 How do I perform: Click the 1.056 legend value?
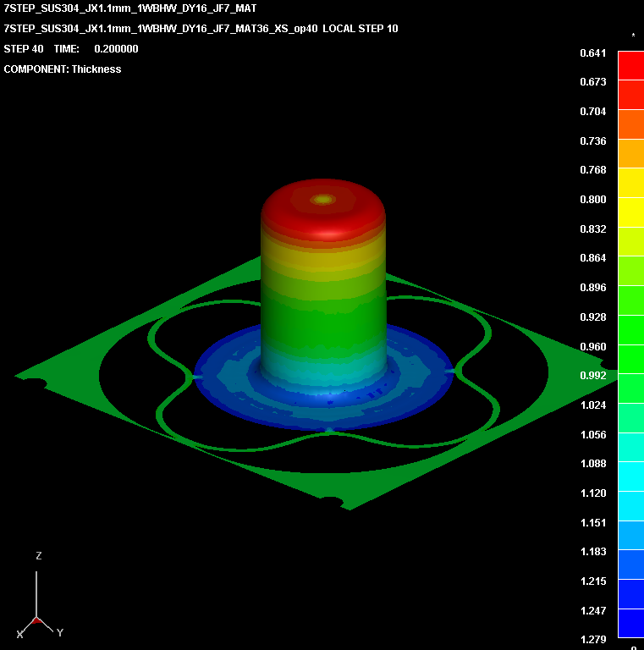click(592, 435)
